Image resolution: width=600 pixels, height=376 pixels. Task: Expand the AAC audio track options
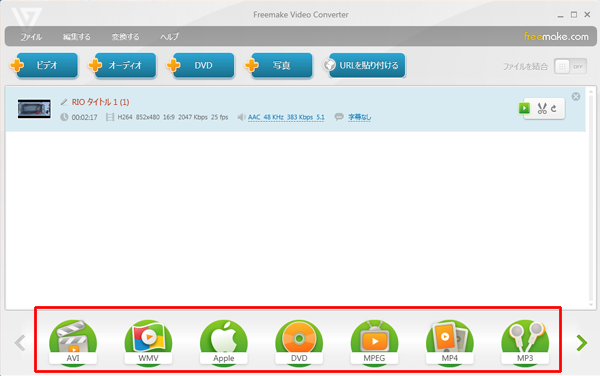(x=286, y=117)
